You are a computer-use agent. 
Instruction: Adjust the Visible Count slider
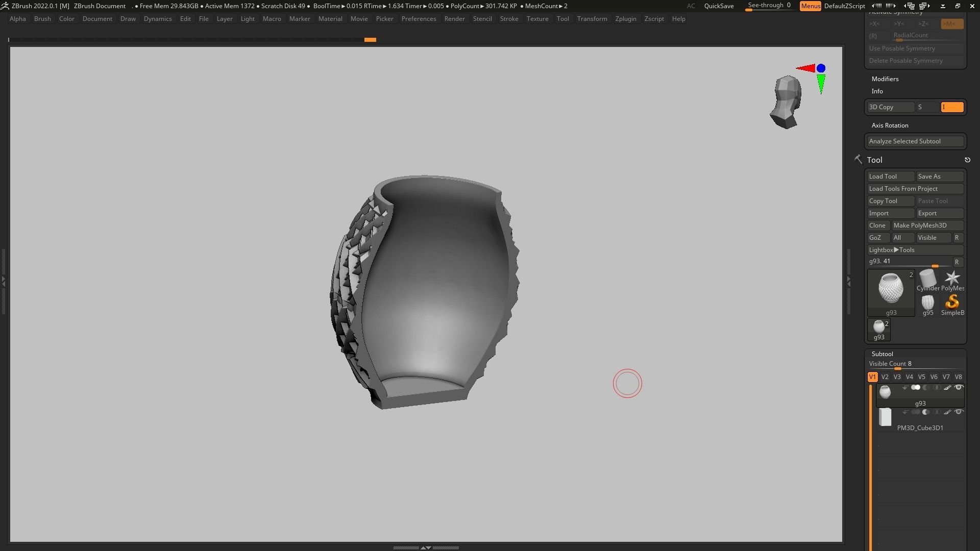916,364
